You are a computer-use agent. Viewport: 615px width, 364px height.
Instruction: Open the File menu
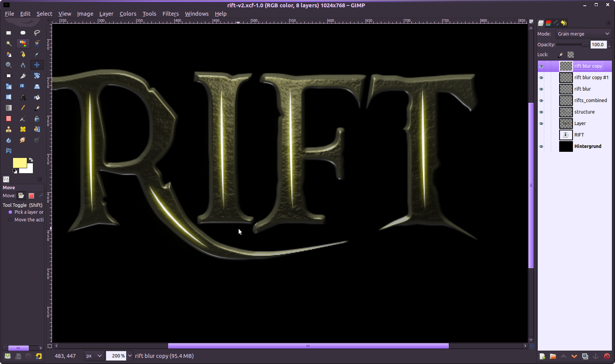(10, 14)
